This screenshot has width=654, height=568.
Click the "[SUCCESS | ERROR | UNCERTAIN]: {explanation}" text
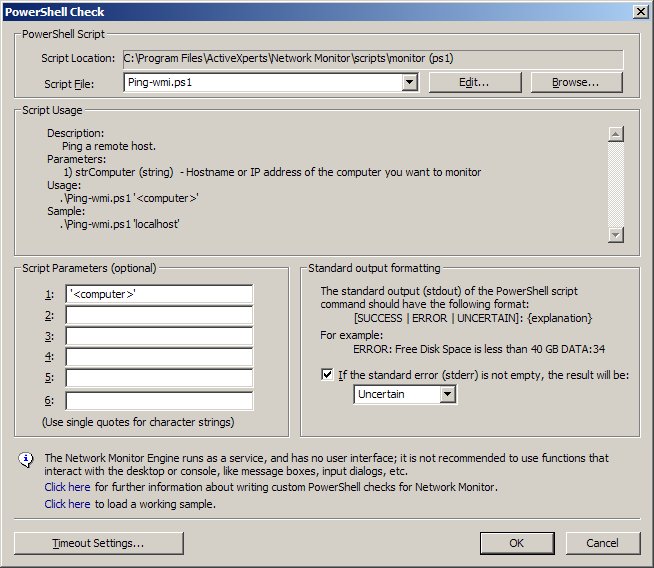(473, 318)
